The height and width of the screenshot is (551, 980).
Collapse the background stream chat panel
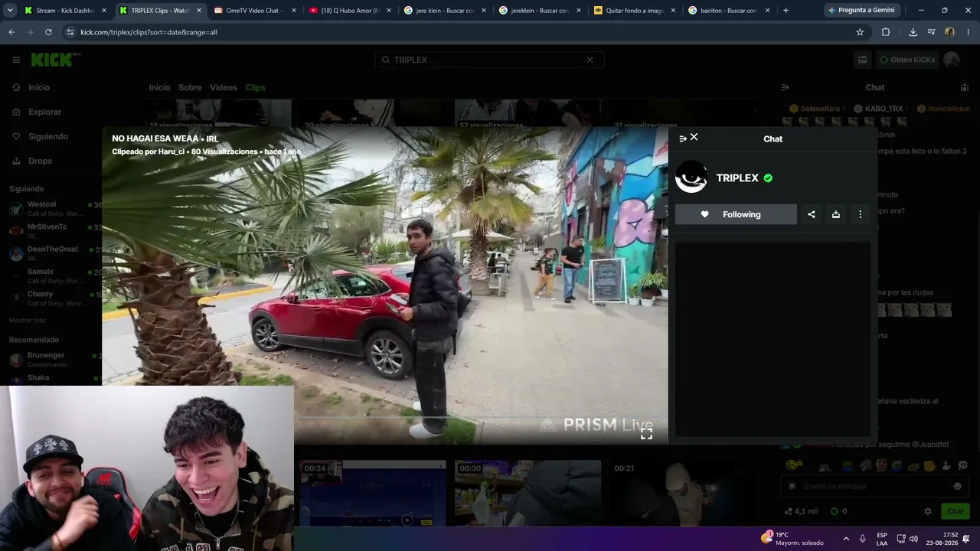point(785,88)
